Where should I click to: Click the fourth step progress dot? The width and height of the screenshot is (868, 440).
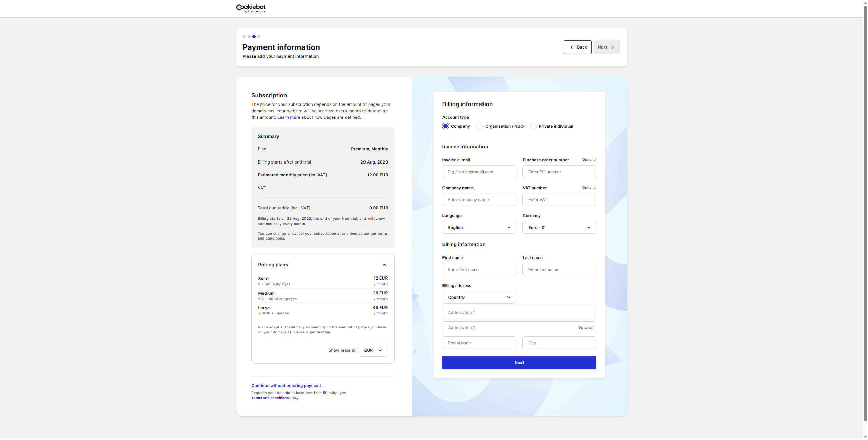coord(259,37)
